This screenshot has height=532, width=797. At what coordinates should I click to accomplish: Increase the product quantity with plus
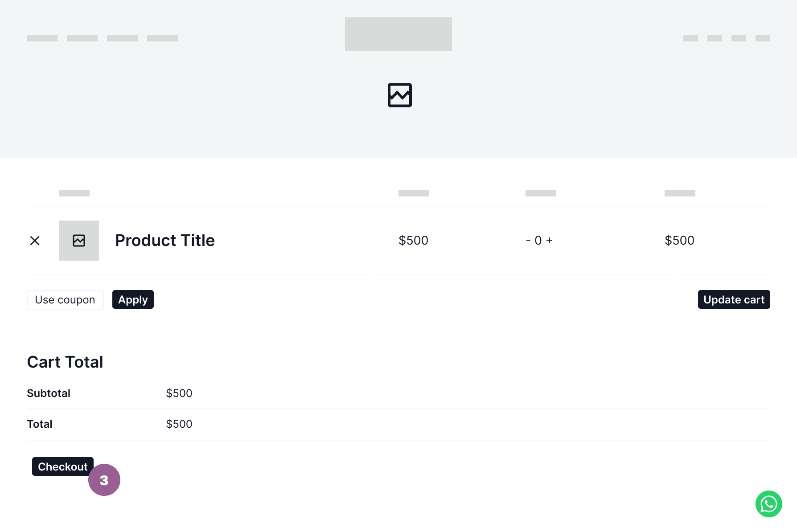click(549, 241)
